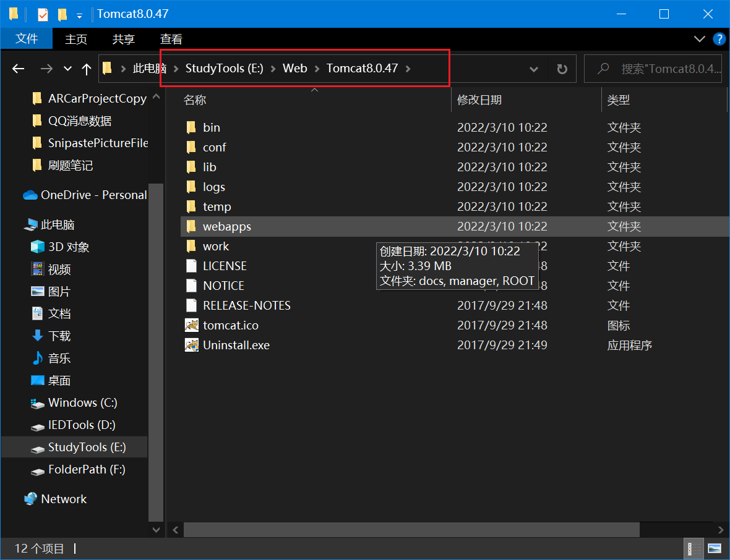Switch to the 查看 ribbon tab

[x=171, y=39]
